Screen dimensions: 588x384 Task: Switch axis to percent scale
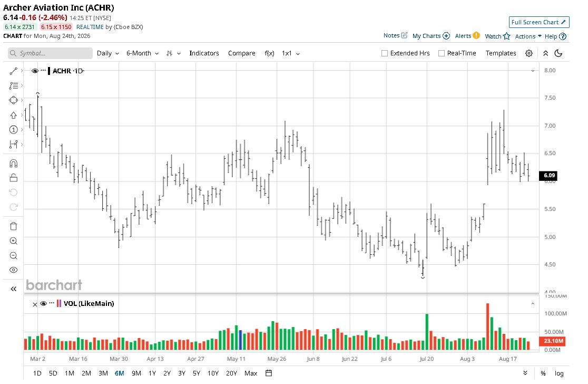543,373
